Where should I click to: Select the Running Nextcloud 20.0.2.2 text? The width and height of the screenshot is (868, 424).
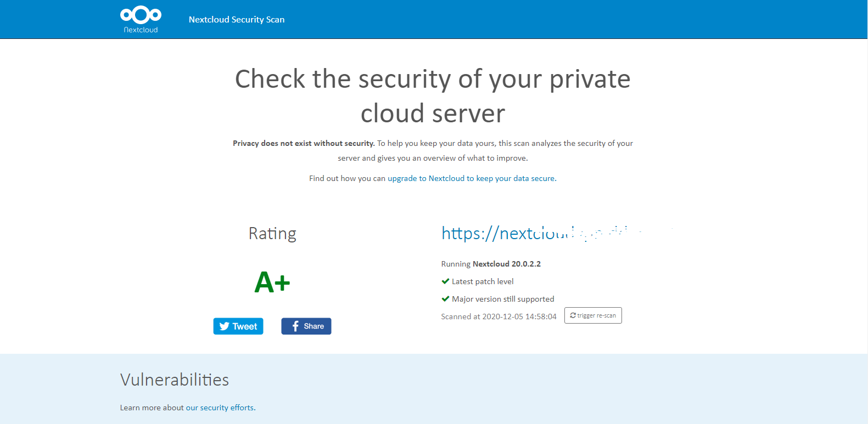tap(491, 264)
